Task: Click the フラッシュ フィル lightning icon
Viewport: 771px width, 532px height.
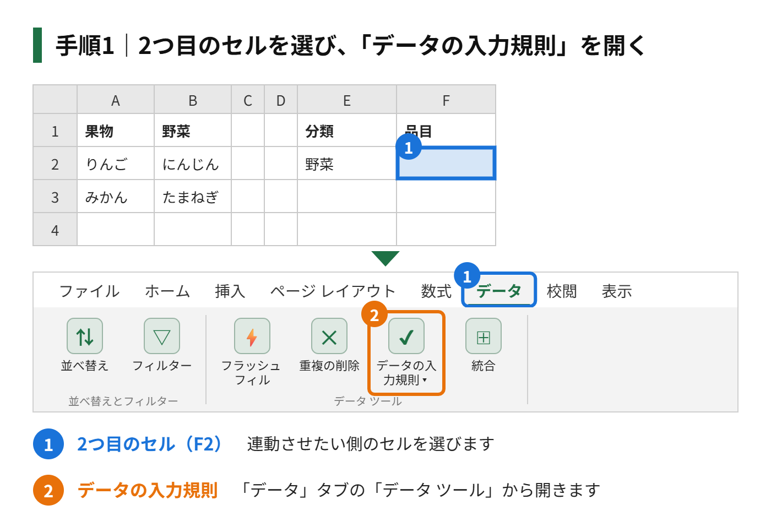Action: [x=252, y=336]
